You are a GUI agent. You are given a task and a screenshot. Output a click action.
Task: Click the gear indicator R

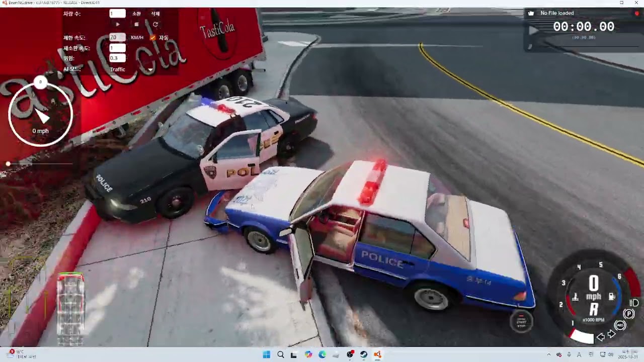pos(594,309)
